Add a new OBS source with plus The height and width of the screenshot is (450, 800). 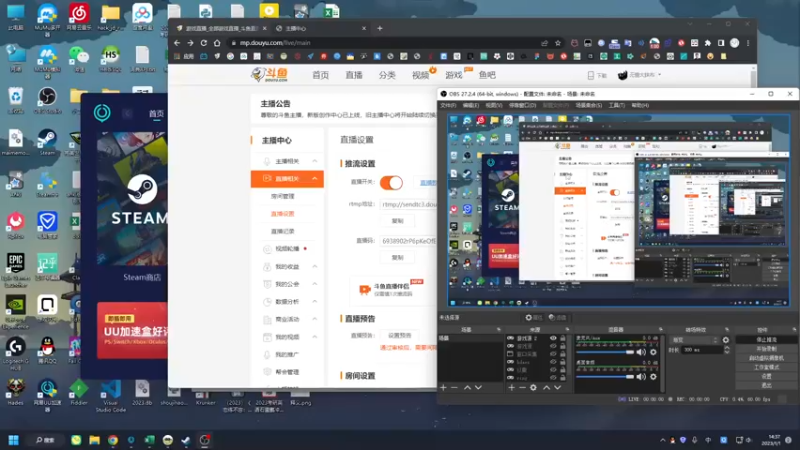click(511, 388)
